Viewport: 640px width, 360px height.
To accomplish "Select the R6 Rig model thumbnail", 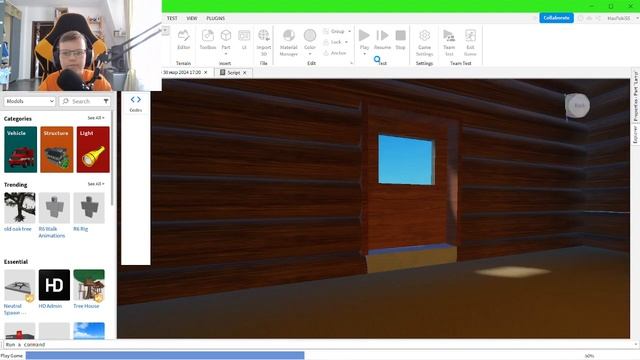I will (89, 208).
